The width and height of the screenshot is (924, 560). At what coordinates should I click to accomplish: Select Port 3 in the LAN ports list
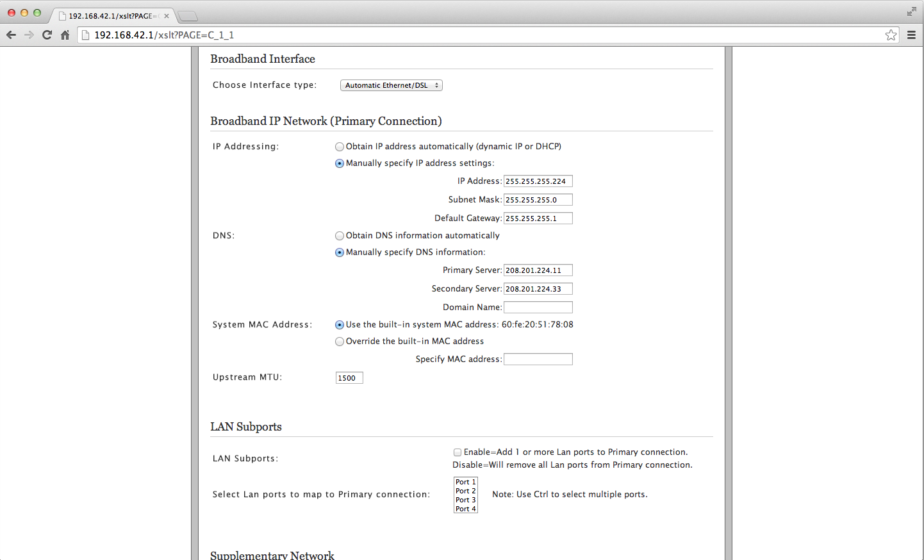(x=465, y=500)
